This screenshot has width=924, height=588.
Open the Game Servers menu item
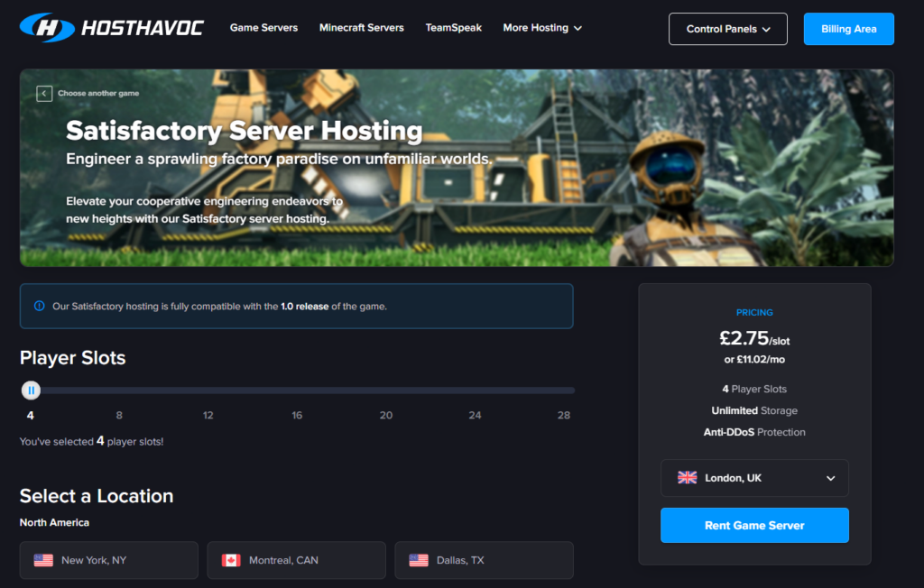(263, 28)
